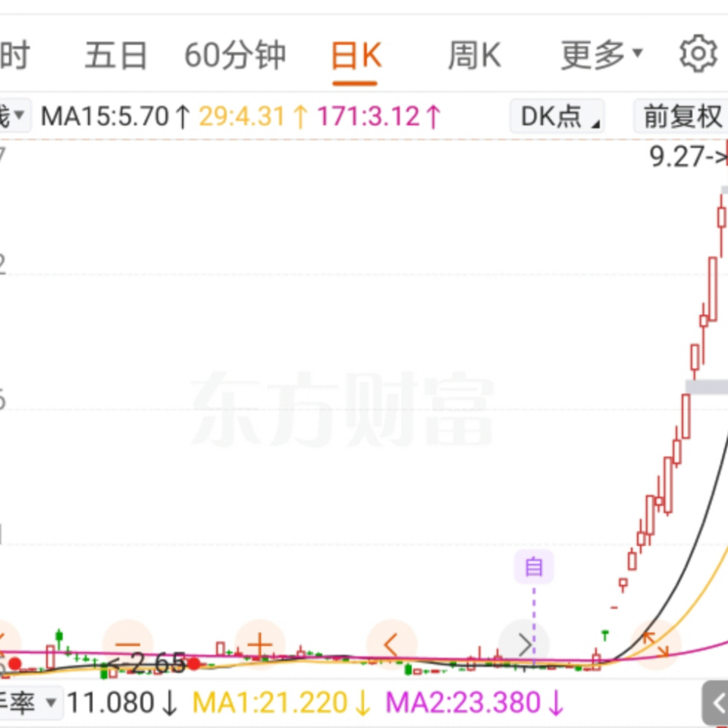This screenshot has width=728, height=728.
Task: Tap the purple 自 event marker
Action: pos(534,567)
